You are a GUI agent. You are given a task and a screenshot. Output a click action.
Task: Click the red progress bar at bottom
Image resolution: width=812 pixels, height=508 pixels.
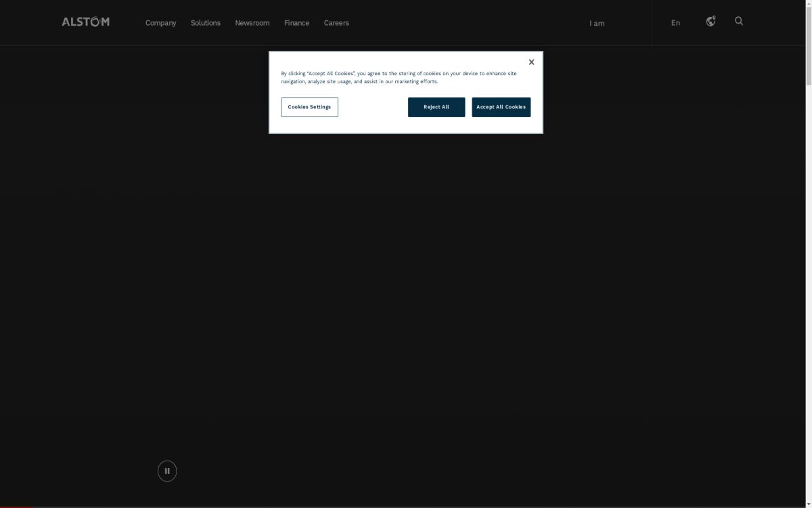[16, 506]
